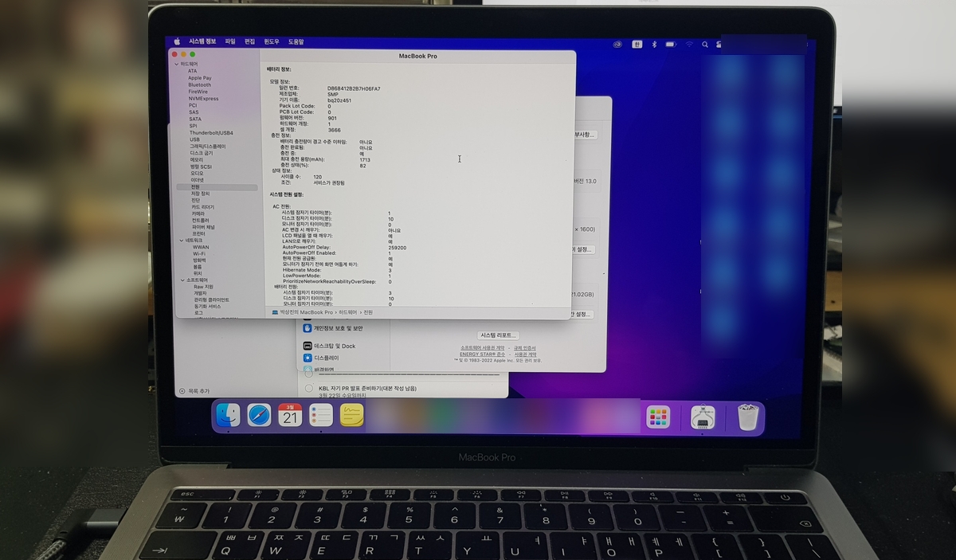
Task: Open the Reminders app in the Dock
Action: (x=321, y=415)
